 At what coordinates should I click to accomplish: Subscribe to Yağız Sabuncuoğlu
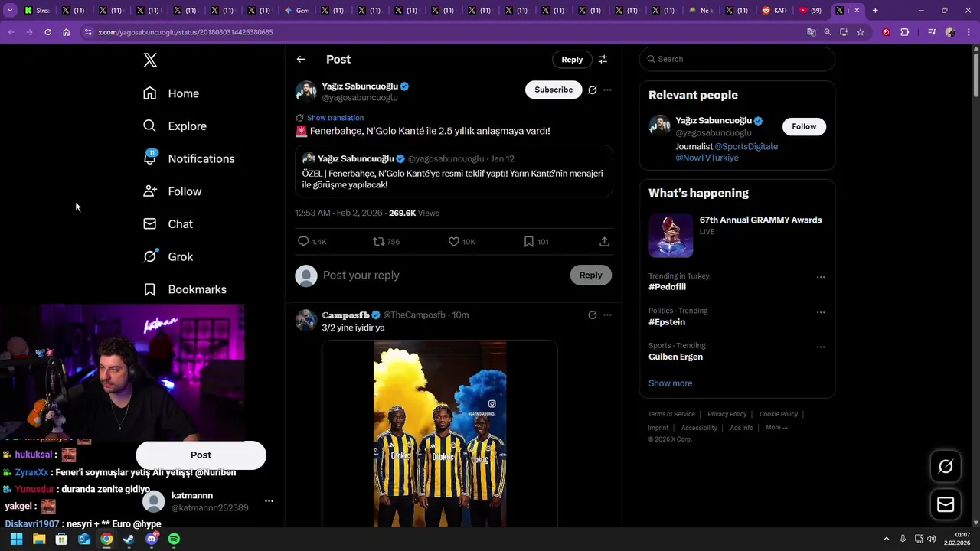point(554,90)
